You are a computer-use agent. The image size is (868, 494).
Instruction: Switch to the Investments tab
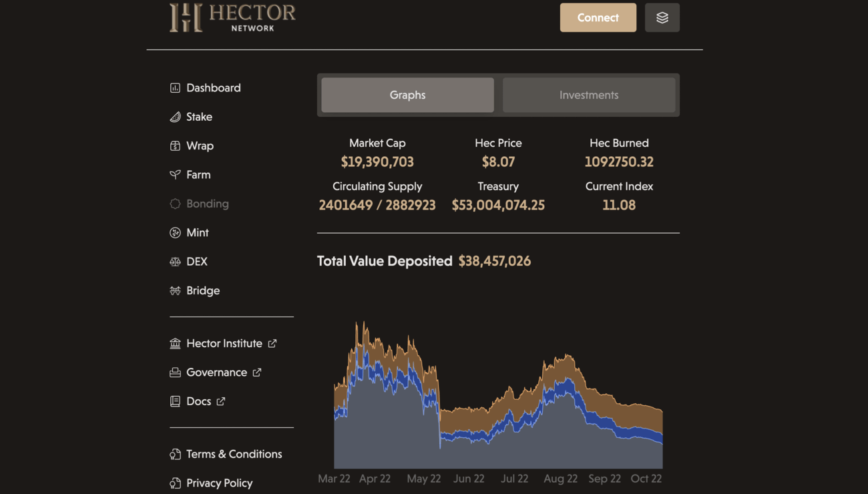point(589,95)
